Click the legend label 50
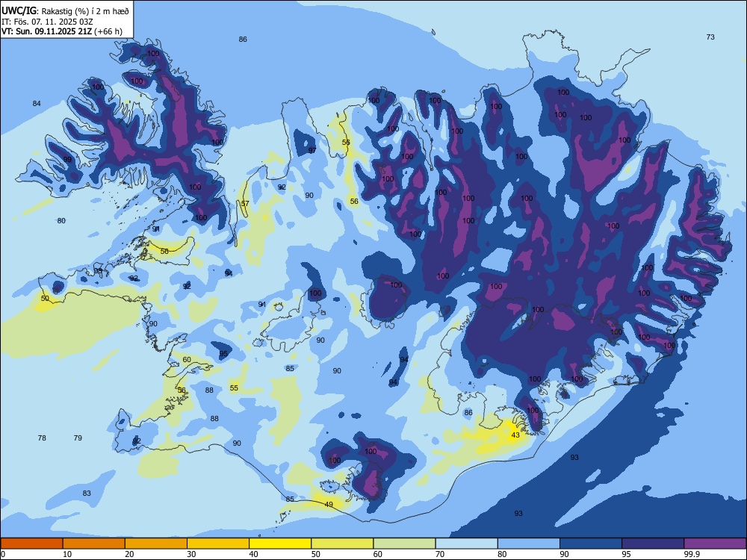The height and width of the screenshot is (560, 747). (315, 554)
